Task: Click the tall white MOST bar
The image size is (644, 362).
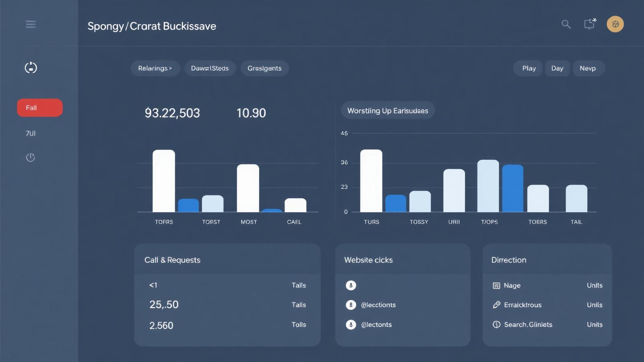Action: [248, 188]
